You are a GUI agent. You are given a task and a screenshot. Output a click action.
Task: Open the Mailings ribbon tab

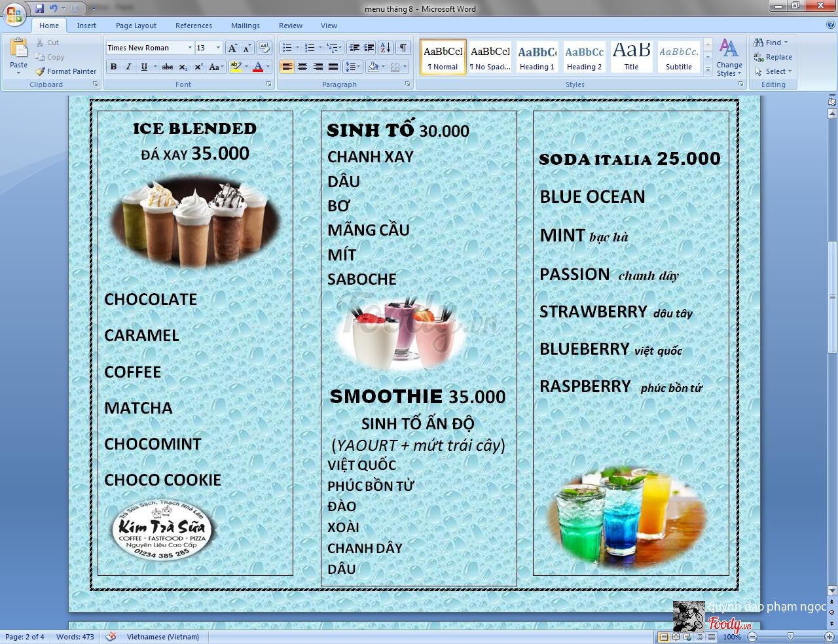[x=246, y=26]
